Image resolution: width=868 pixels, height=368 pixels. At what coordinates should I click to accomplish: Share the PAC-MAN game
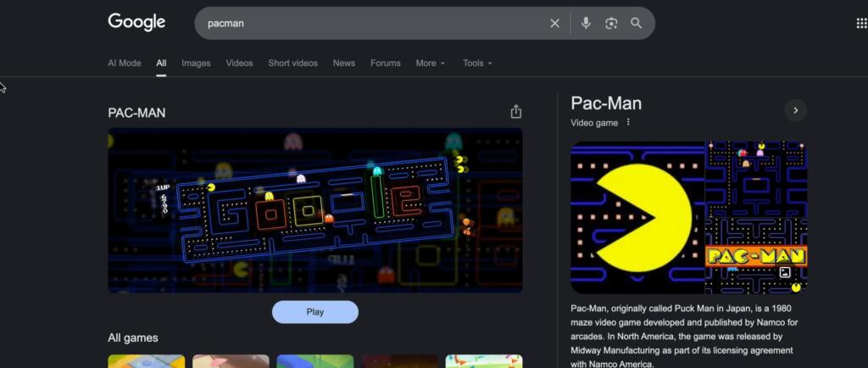pos(515,112)
